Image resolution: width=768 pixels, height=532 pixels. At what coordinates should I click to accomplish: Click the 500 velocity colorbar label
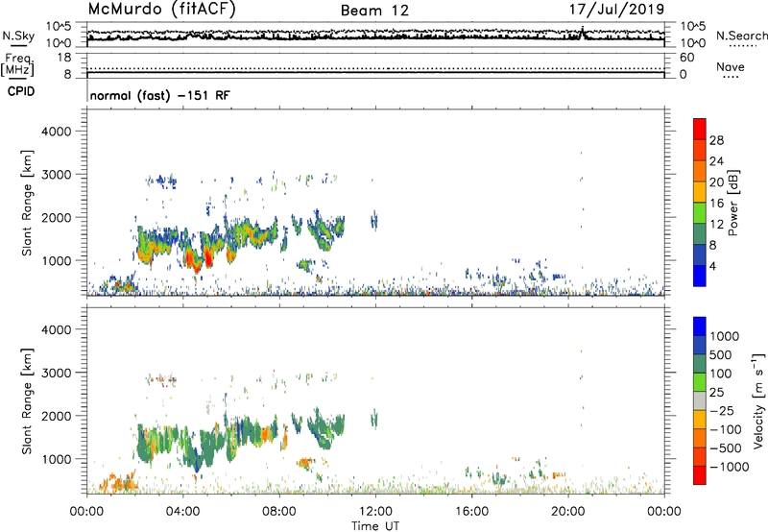(x=721, y=355)
